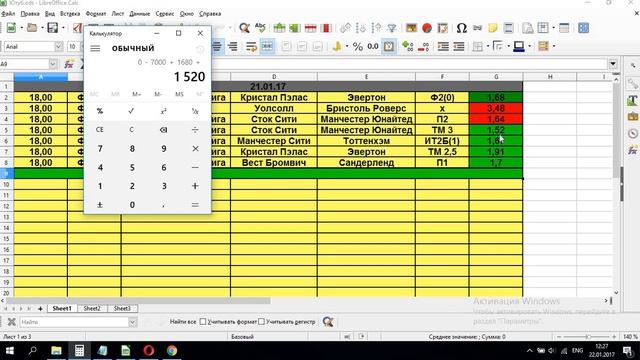Toggle wrap text formatting icon
The image size is (640, 360).
[x=251, y=47]
